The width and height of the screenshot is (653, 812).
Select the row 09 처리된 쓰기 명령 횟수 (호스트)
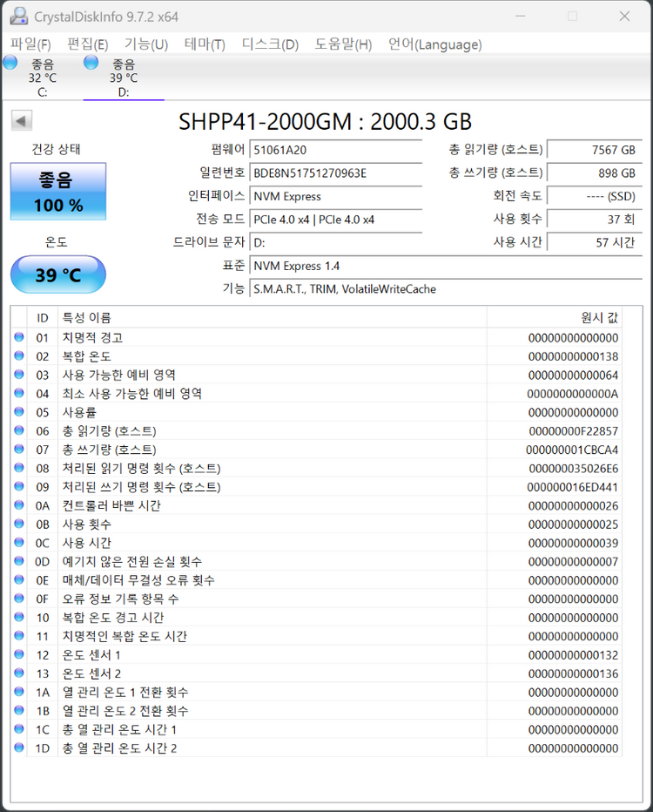click(x=316, y=487)
